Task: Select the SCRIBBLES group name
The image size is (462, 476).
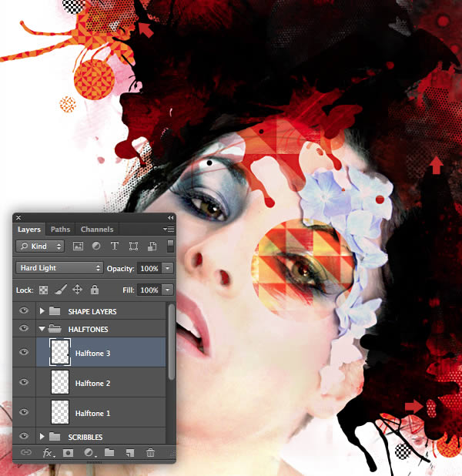Action: pyautogui.click(x=85, y=437)
